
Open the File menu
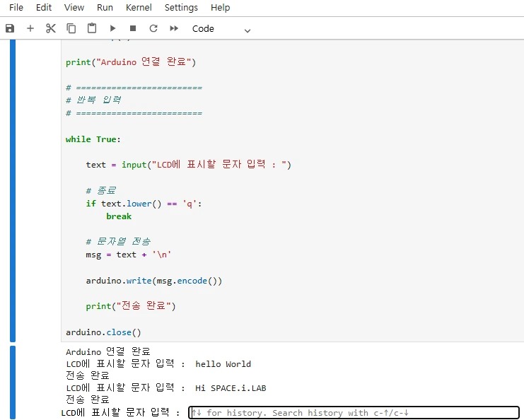pyautogui.click(x=16, y=7)
